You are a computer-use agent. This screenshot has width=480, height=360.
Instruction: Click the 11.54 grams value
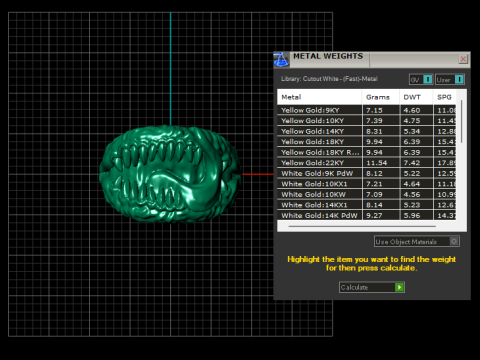pyautogui.click(x=376, y=163)
